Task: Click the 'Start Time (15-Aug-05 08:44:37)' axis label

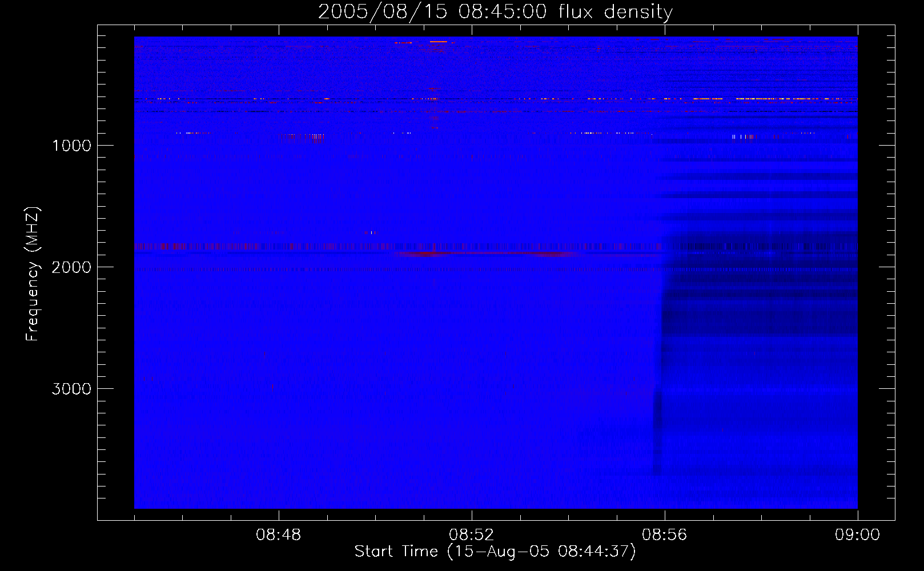Action: pos(495,552)
